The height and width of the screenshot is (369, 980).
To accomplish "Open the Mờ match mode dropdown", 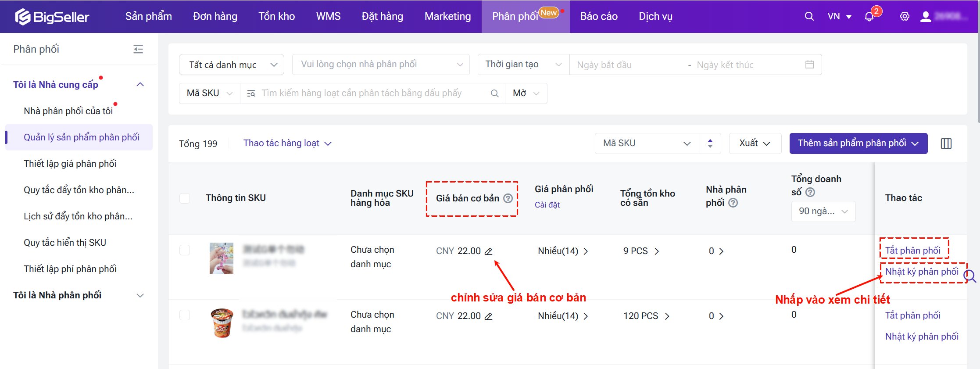I will (526, 93).
